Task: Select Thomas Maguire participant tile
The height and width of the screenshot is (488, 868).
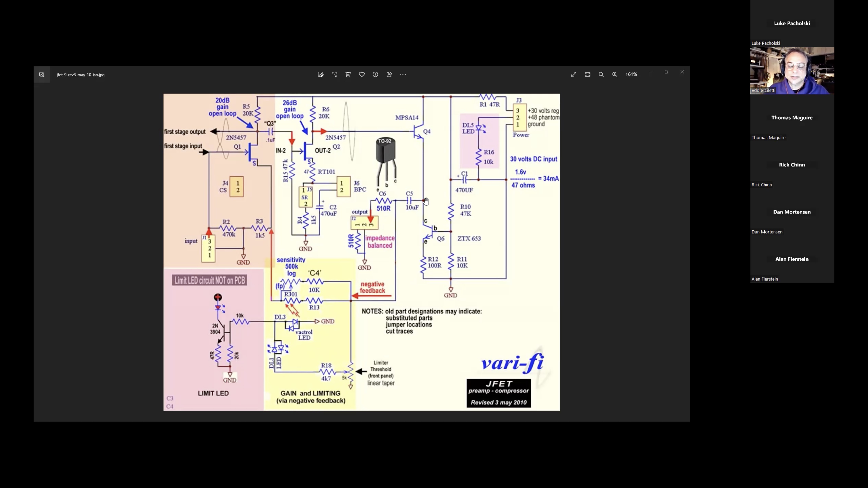Action: click(x=792, y=118)
